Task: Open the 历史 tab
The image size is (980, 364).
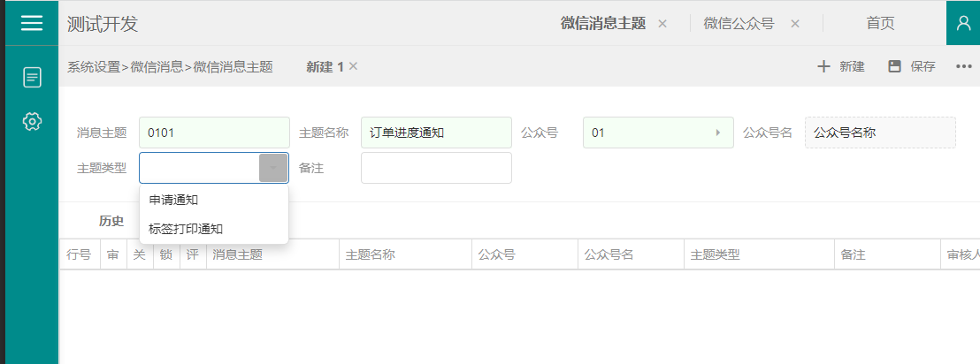Action: pyautogui.click(x=111, y=221)
